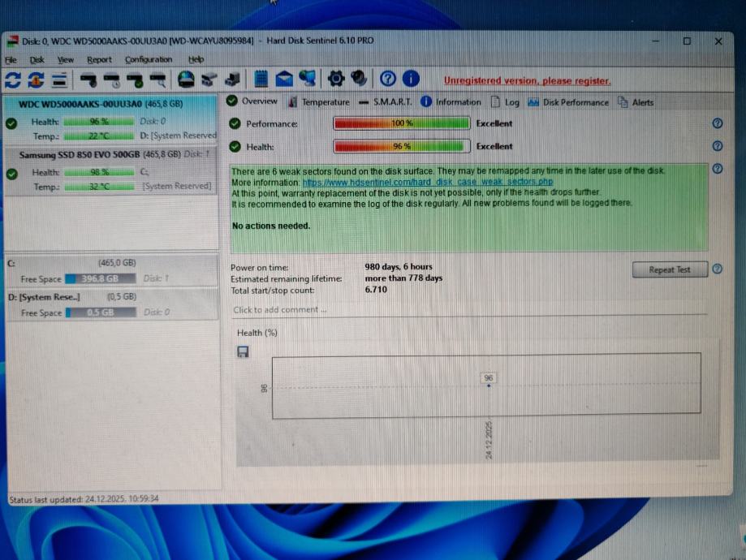This screenshot has width=746, height=560.
Task: Click the 'more than 778 days' lifetime value
Action: (403, 278)
